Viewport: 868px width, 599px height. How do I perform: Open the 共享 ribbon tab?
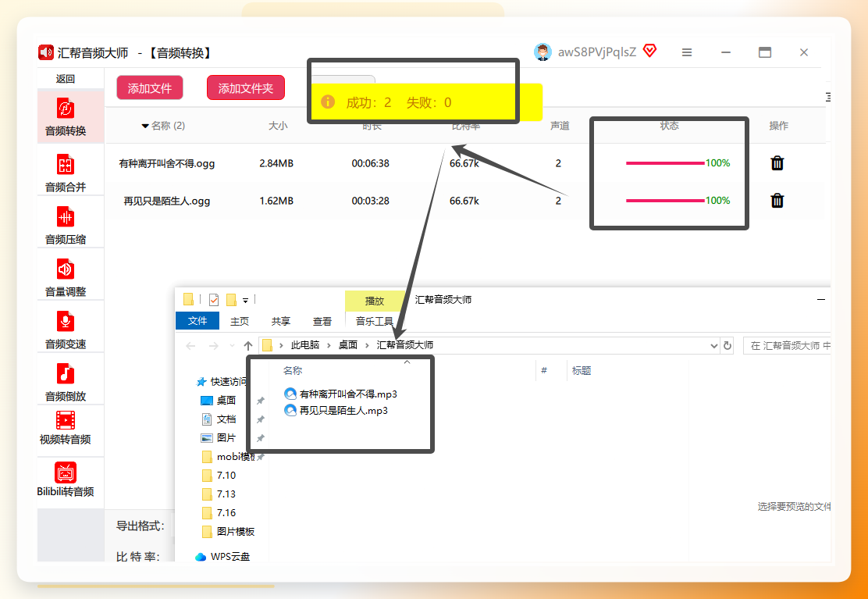pos(281,321)
